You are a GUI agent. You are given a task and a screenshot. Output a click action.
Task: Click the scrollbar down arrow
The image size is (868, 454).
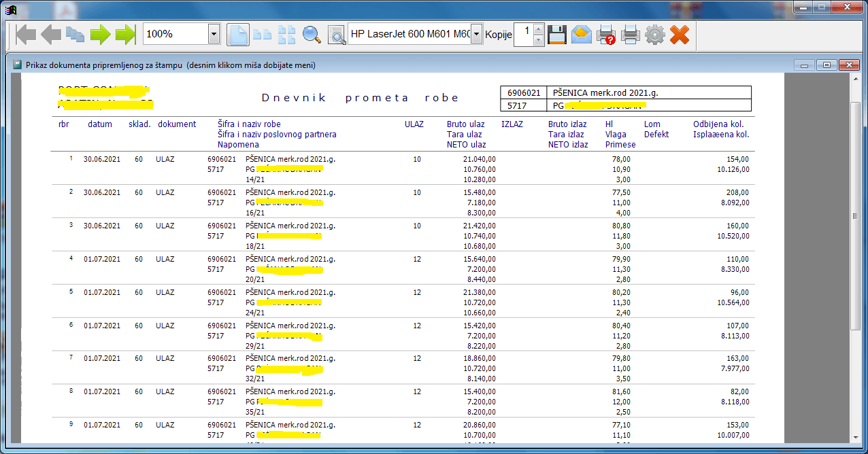[855, 437]
